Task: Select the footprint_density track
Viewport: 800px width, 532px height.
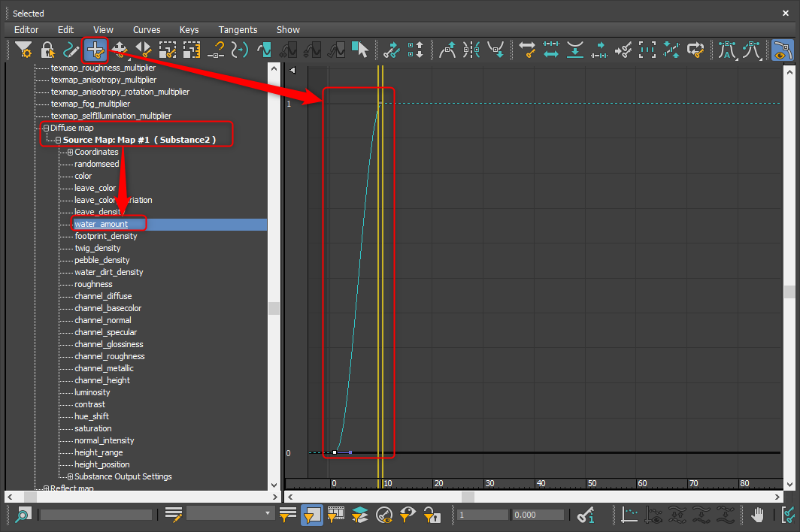Action: (x=105, y=236)
